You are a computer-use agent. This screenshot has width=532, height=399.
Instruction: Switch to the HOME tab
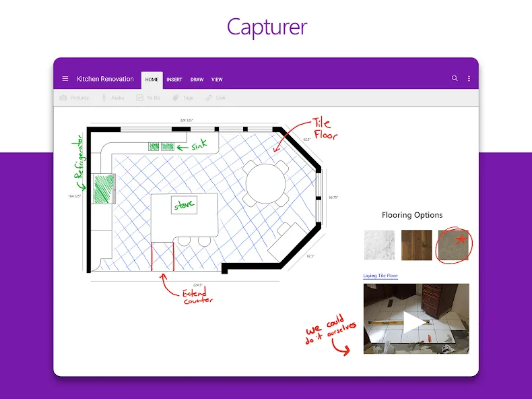152,80
